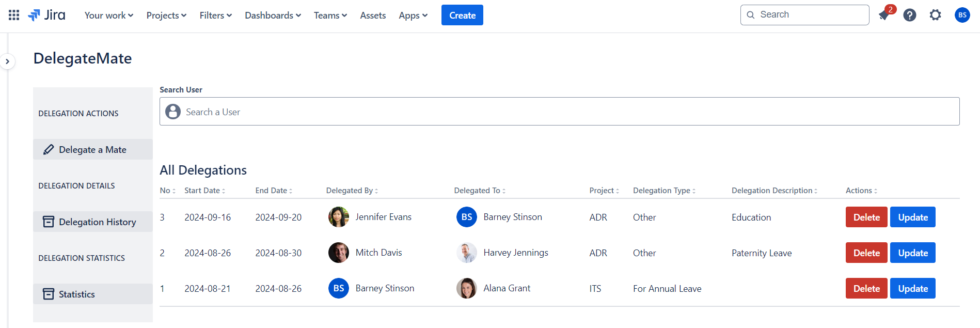Screen dimensions: 980x328
Task: Sort by End Date column header
Action: [274, 191]
